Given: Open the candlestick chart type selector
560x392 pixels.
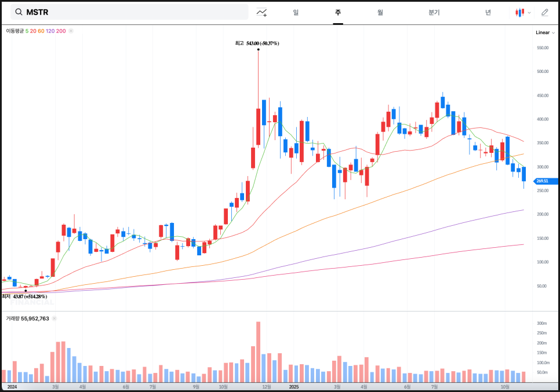Looking at the screenshot, I should pyautogui.click(x=520, y=12).
